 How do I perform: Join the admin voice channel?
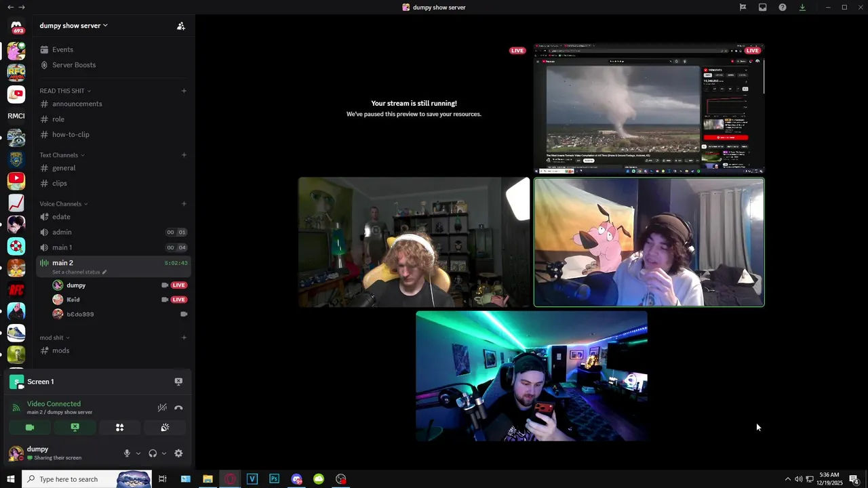(x=113, y=232)
